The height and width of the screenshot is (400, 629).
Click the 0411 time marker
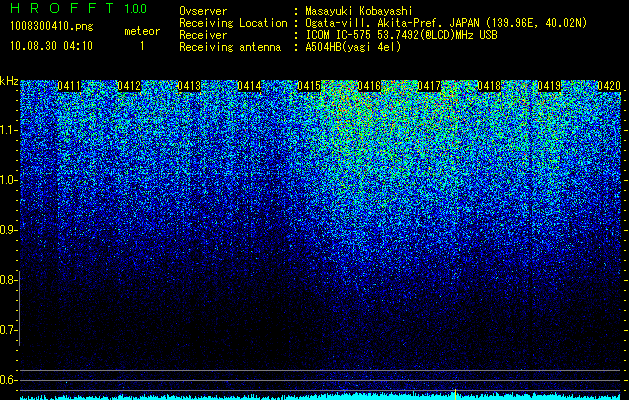click(x=69, y=86)
